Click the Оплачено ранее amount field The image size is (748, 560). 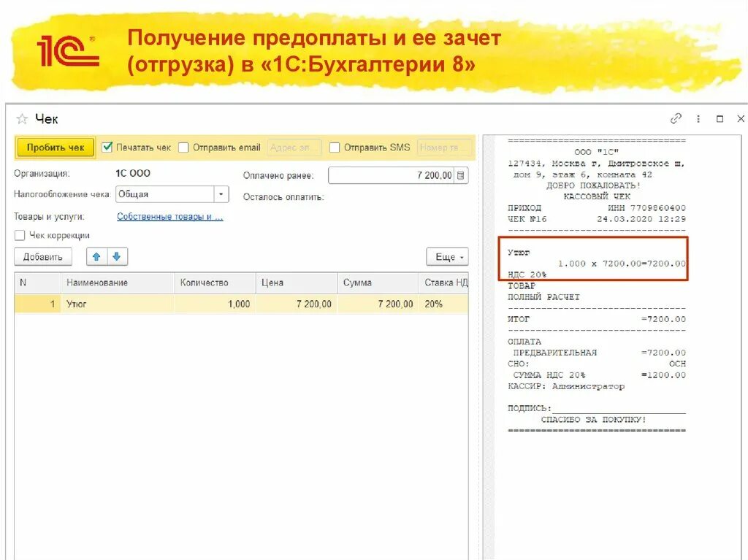[x=392, y=175]
